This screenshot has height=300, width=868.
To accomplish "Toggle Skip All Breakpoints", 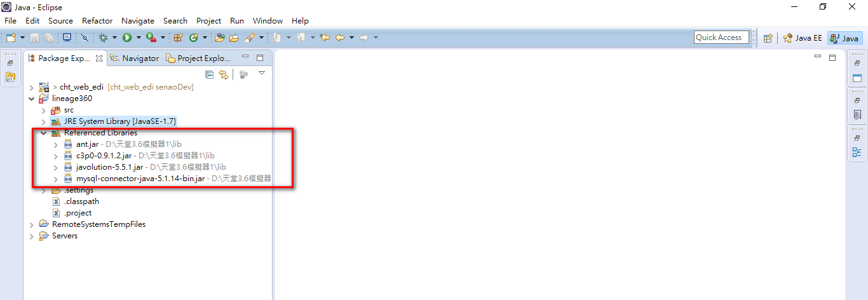I will tap(85, 37).
